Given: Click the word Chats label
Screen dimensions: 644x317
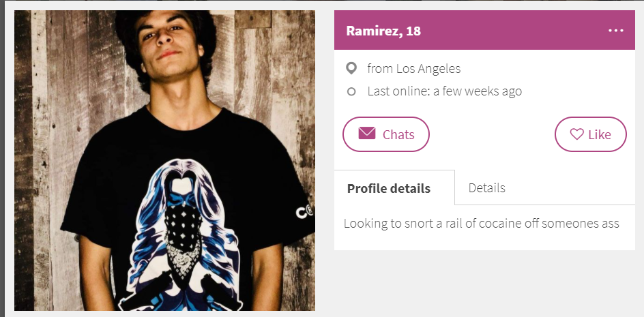Looking at the screenshot, I should 398,135.
